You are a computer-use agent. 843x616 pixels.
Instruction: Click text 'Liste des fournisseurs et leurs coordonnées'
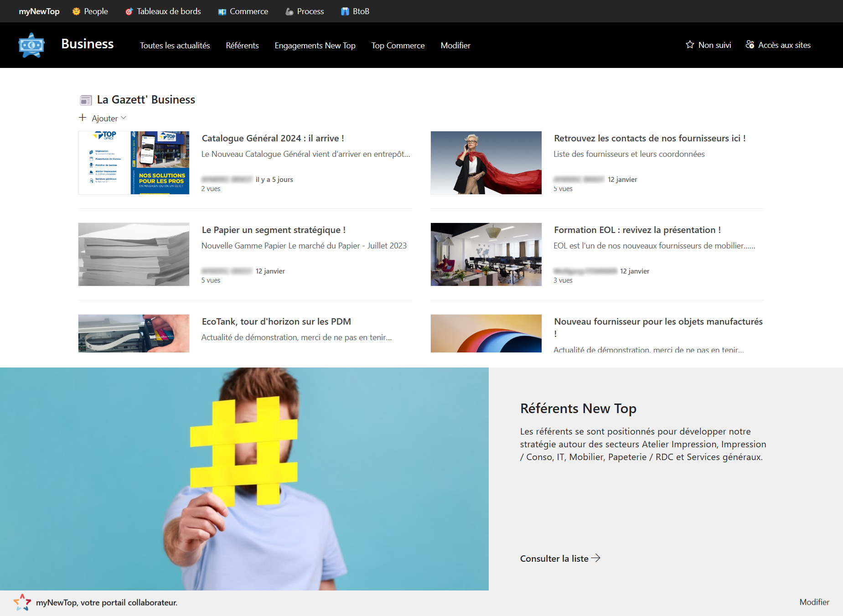(x=629, y=154)
